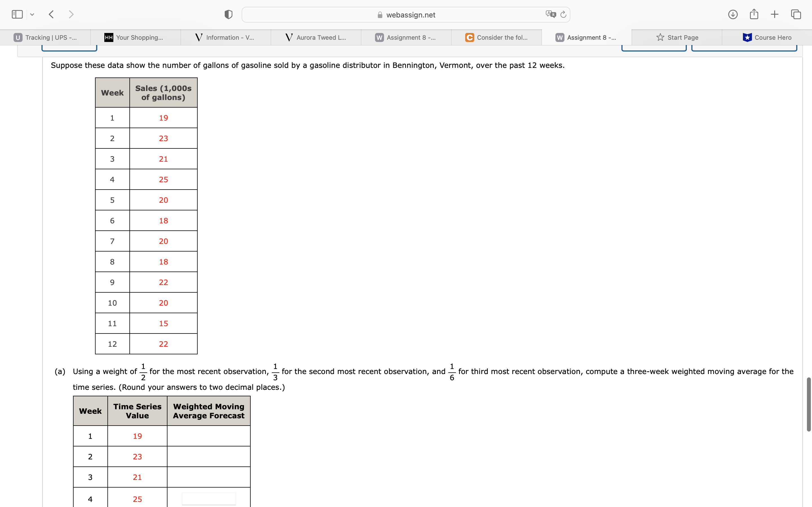Viewport: 812px width, 507px height.
Task: Click the vertical page scrollbar
Action: [809, 404]
